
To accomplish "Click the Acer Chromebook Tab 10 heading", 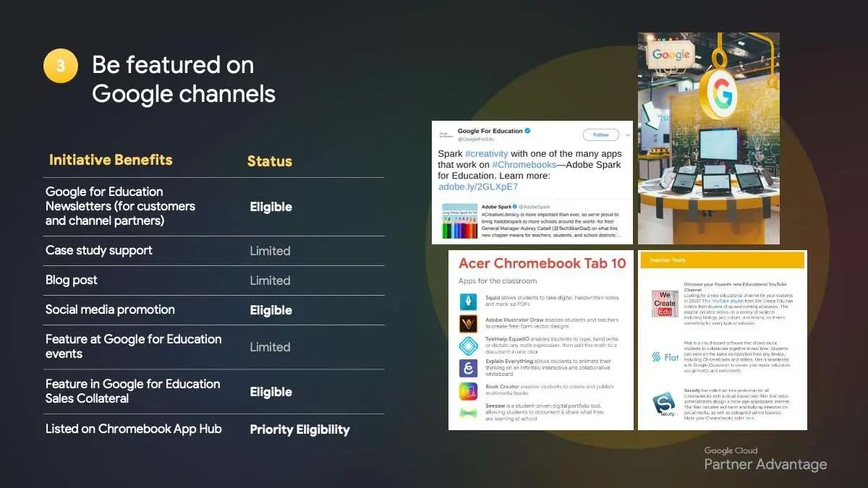I will (x=542, y=263).
